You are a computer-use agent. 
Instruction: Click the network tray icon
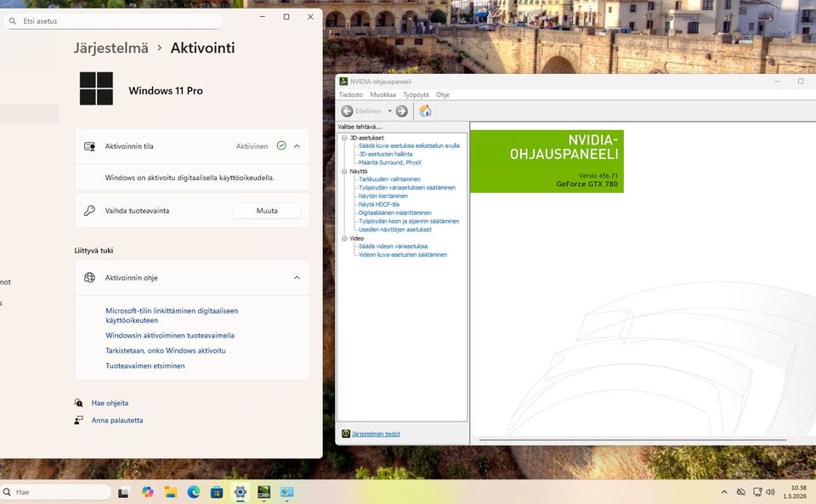point(757,492)
